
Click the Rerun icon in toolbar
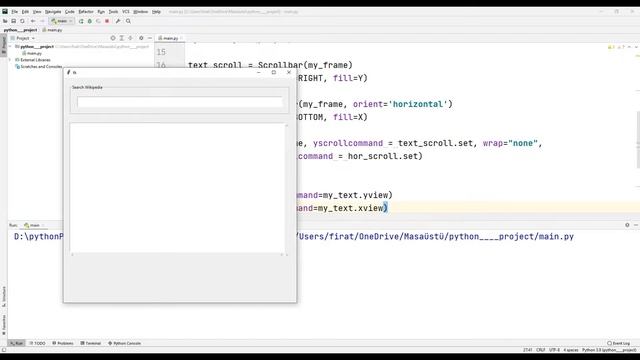click(x=81, y=21)
